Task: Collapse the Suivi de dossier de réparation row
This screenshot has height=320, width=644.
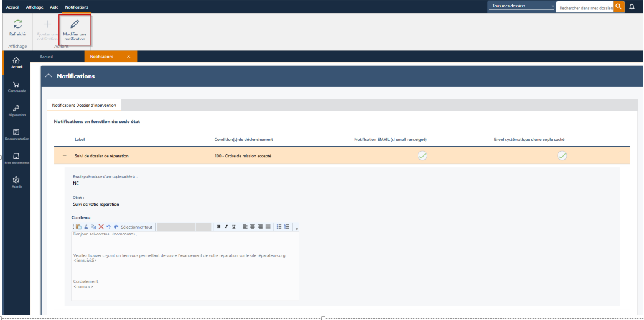Action: click(x=65, y=155)
